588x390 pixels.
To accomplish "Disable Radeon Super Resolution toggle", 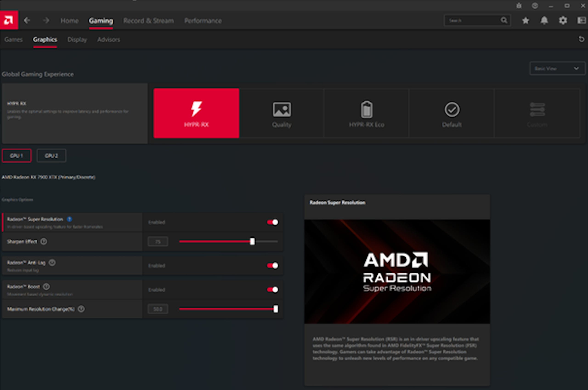I will point(273,222).
